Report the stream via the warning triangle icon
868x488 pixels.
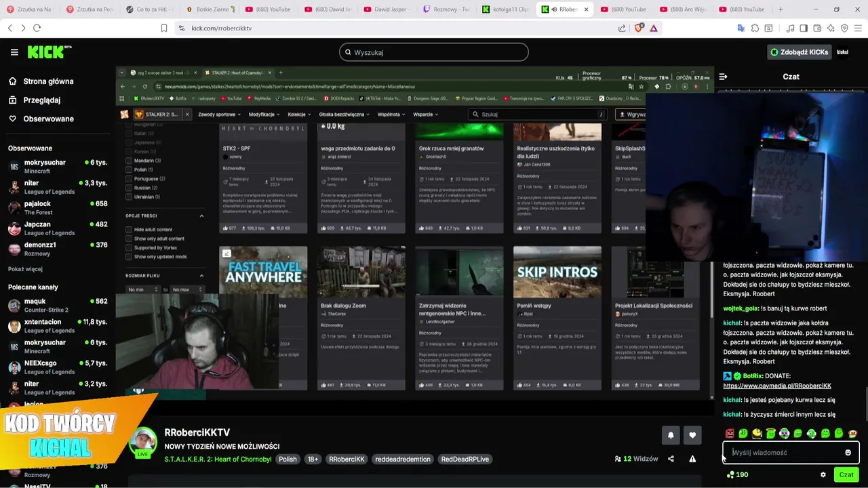pyautogui.click(x=692, y=459)
